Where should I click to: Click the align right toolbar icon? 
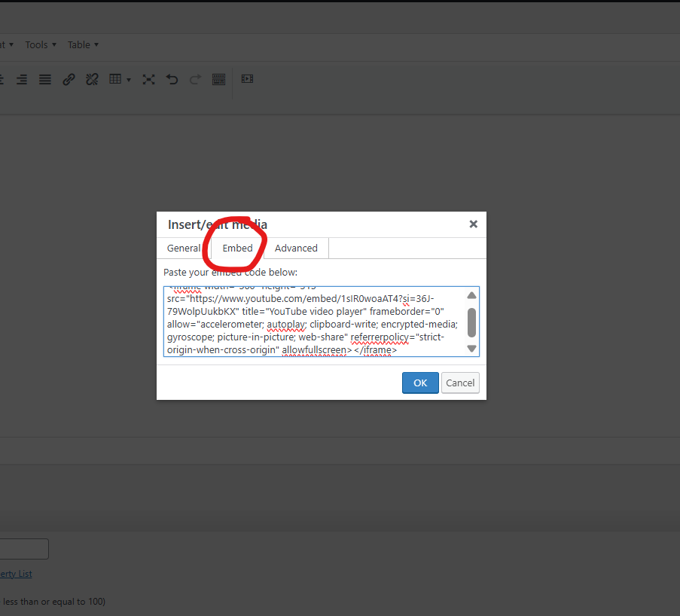pos(22,79)
